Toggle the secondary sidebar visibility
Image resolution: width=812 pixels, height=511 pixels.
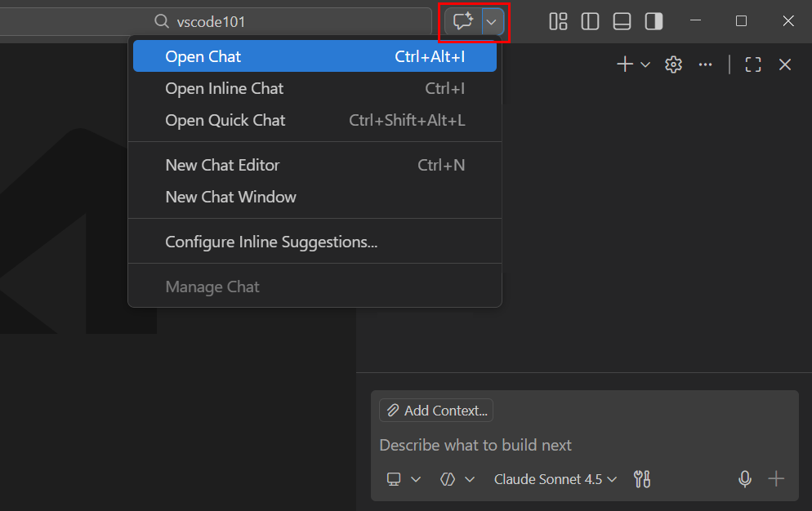[x=654, y=21]
